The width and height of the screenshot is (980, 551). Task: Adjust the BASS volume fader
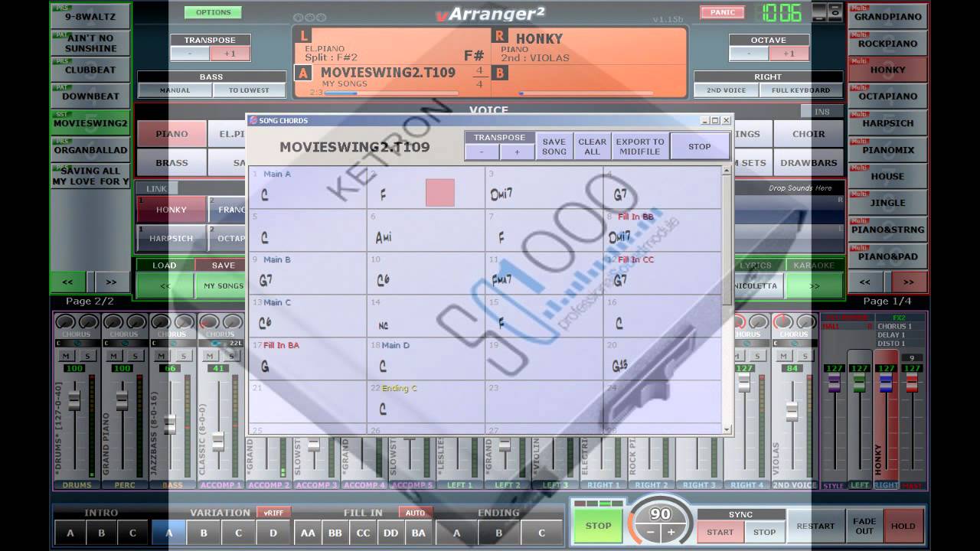tap(170, 425)
